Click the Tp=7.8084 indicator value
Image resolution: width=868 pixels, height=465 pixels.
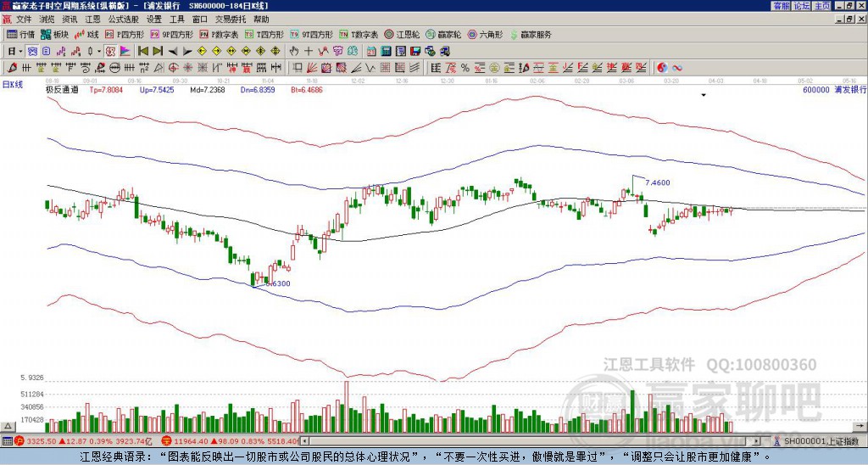click(x=106, y=90)
